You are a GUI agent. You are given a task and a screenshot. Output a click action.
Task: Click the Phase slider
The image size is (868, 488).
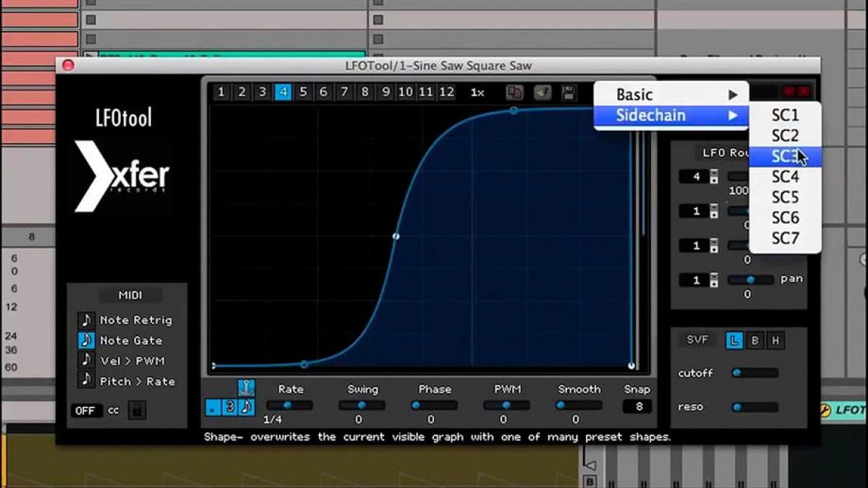coord(434,406)
